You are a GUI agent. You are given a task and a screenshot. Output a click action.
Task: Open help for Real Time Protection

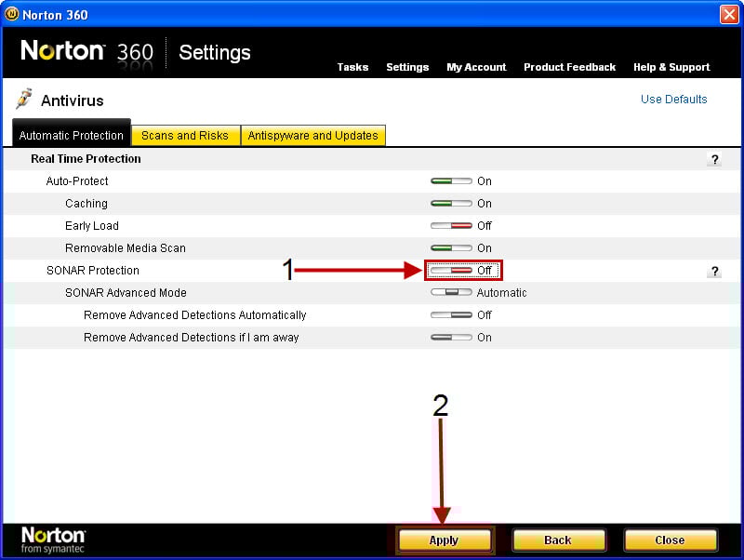714,159
